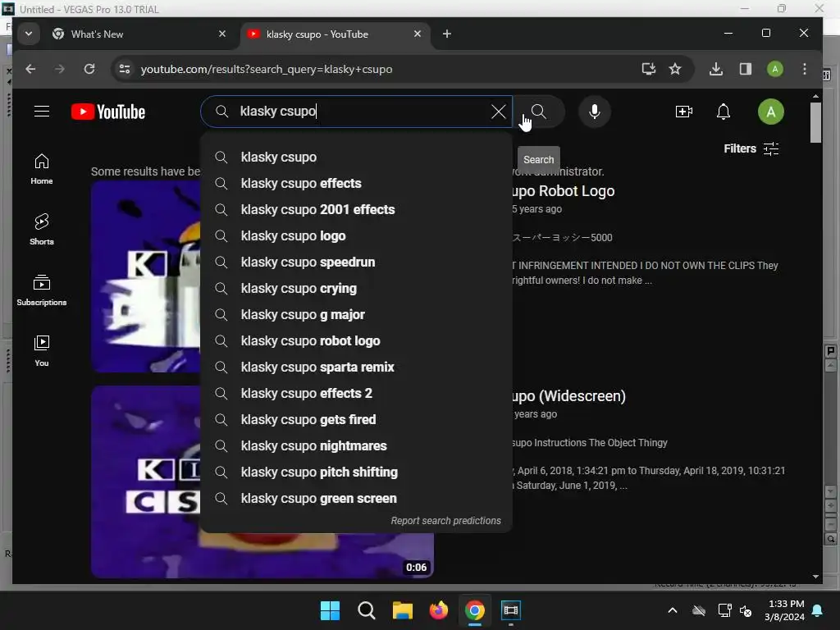840x630 pixels.
Task: Pick suggestion "klasky csupo sparta remix"
Action: [x=356, y=367]
